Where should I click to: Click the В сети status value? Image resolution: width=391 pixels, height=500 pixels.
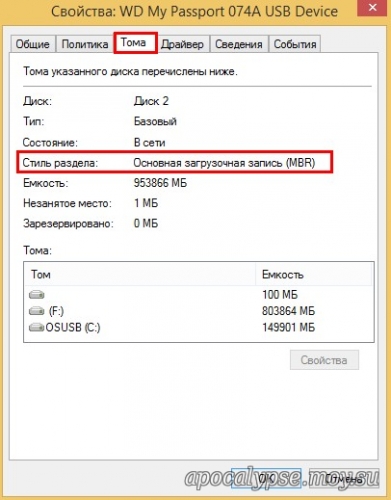coord(149,143)
